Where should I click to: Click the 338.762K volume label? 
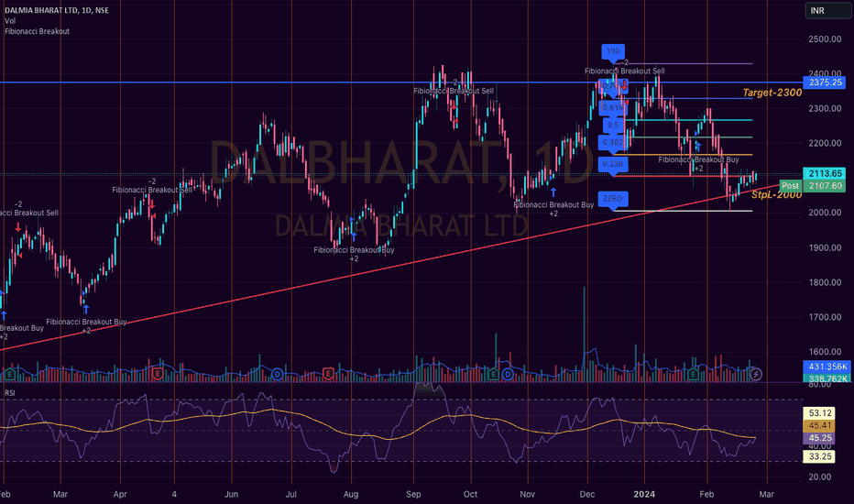tap(827, 378)
